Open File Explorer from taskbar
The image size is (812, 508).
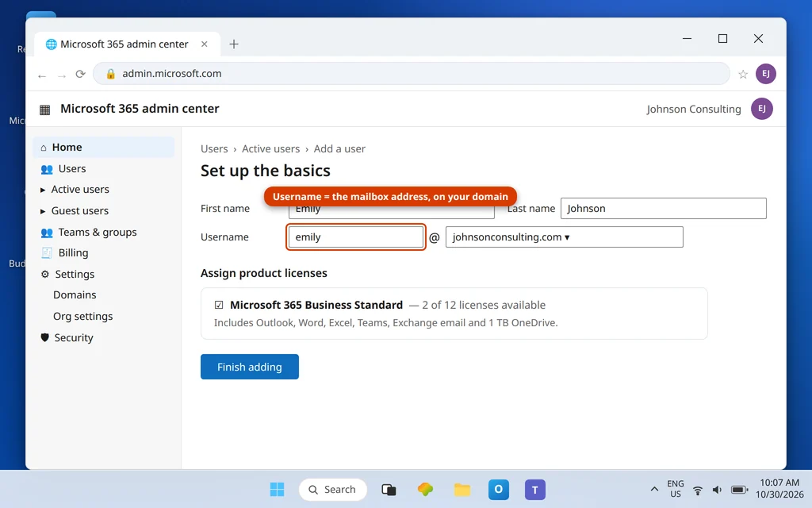[462, 489]
